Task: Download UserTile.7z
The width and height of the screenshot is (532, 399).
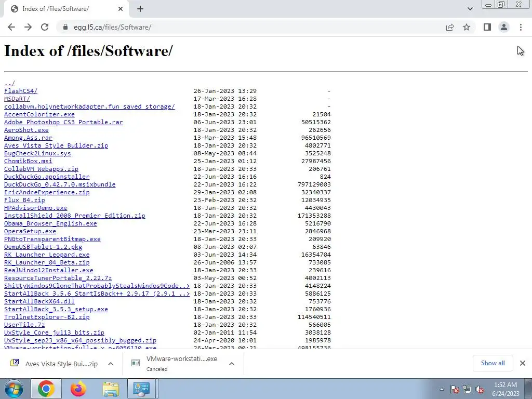Action: 24,325
